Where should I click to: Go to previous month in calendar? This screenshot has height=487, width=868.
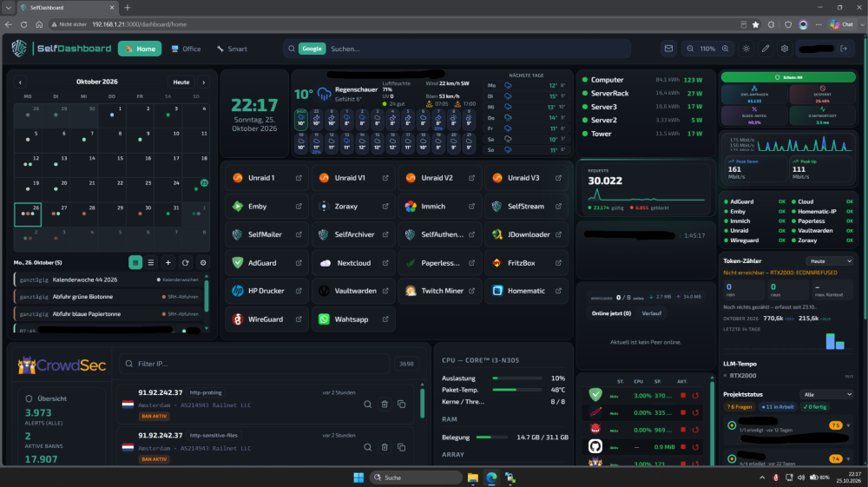21,82
